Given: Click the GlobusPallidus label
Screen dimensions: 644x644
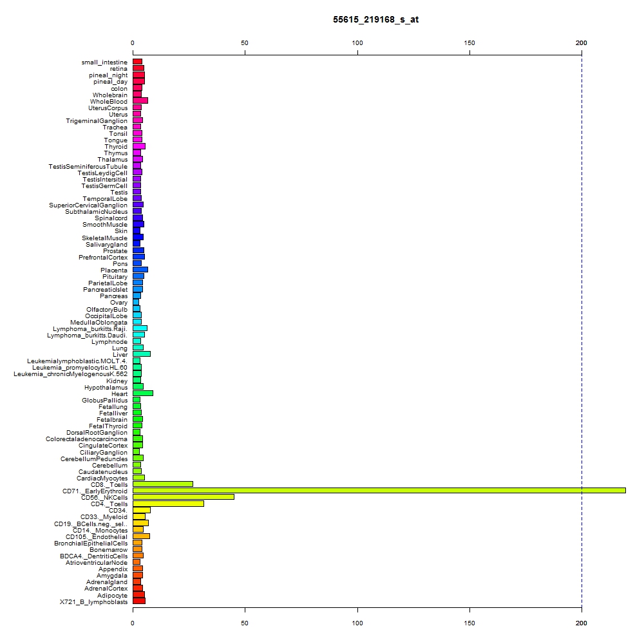Looking at the screenshot, I should click(x=105, y=401).
